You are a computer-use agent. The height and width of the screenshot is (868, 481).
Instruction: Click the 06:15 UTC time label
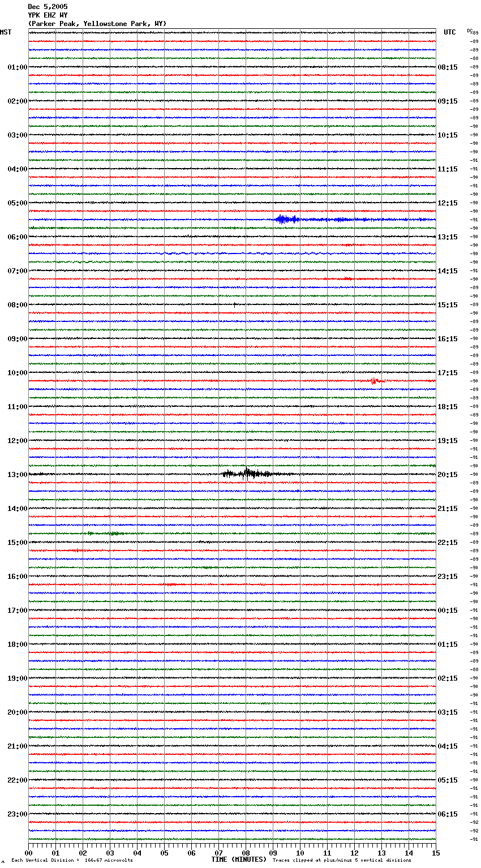pos(448,814)
